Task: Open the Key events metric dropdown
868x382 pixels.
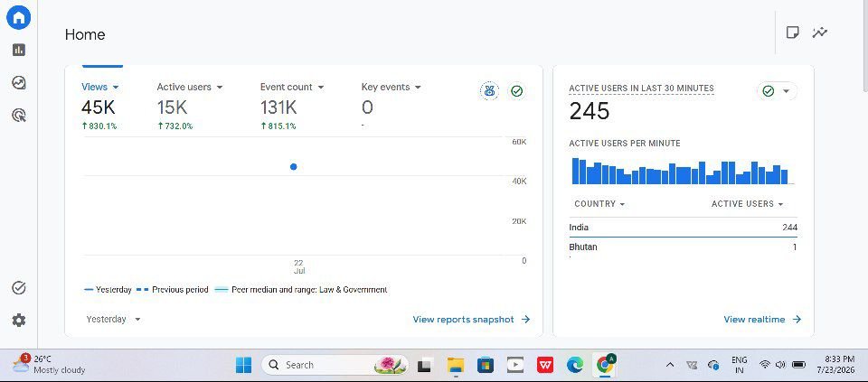Action: pyautogui.click(x=392, y=87)
